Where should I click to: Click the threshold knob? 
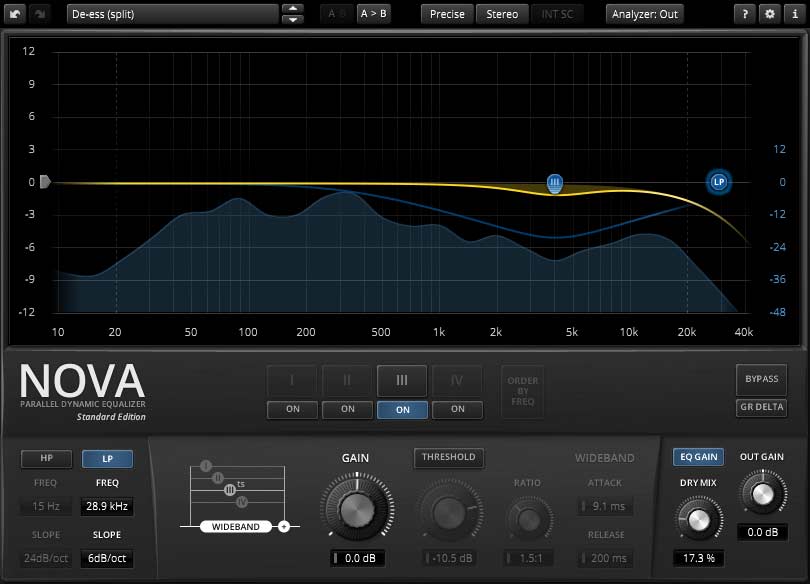[x=449, y=511]
